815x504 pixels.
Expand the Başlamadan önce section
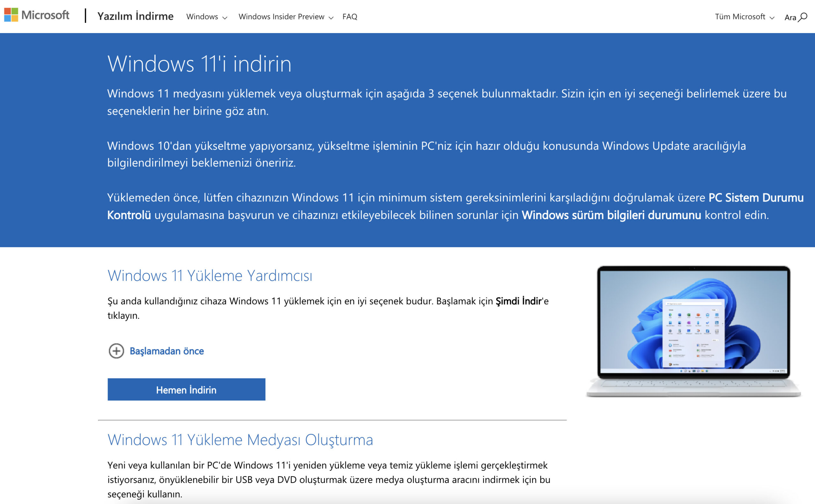167,351
